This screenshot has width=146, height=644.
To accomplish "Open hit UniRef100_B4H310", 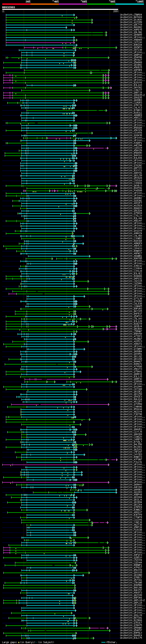I will [x=131, y=156].
